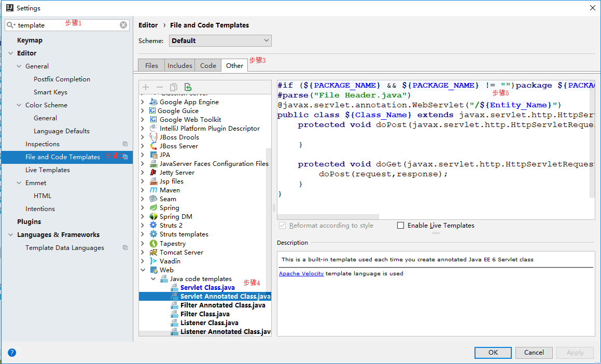601x364 pixels.
Task: Open Keymap settings page
Action: pos(30,40)
